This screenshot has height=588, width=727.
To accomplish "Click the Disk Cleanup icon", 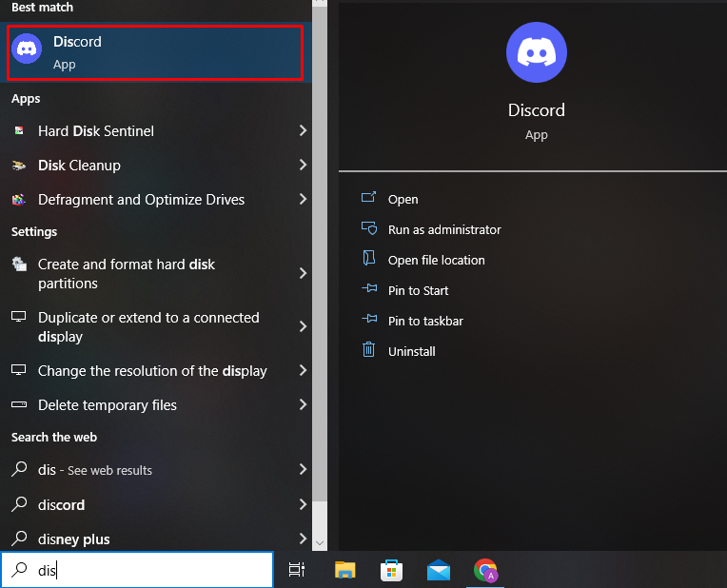I will click(x=19, y=166).
